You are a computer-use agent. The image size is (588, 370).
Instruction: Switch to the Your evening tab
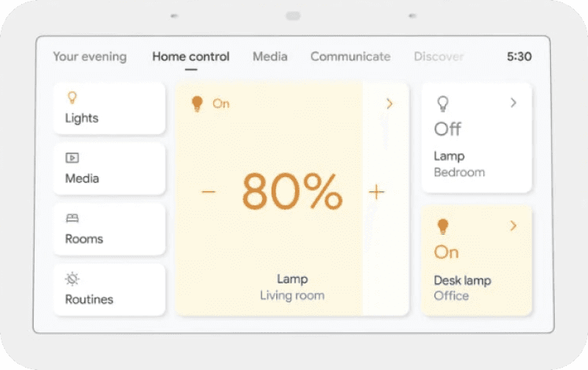coord(90,57)
